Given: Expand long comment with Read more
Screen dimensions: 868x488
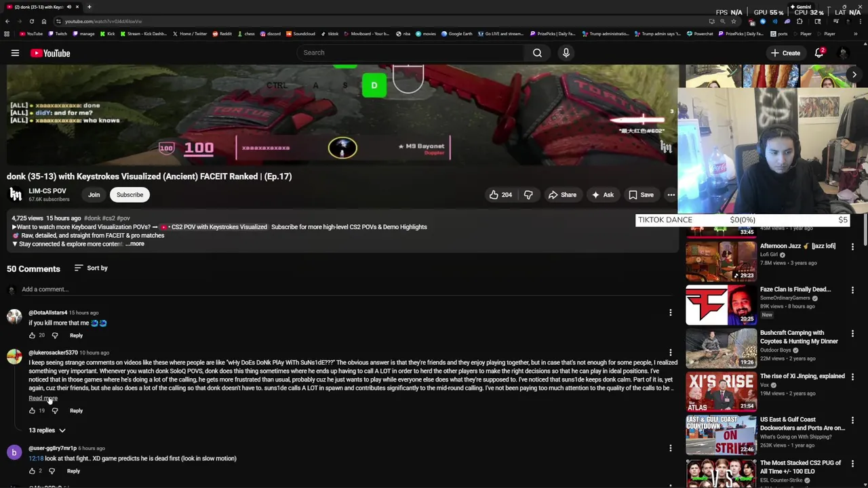Looking at the screenshot, I should pyautogui.click(x=43, y=399).
